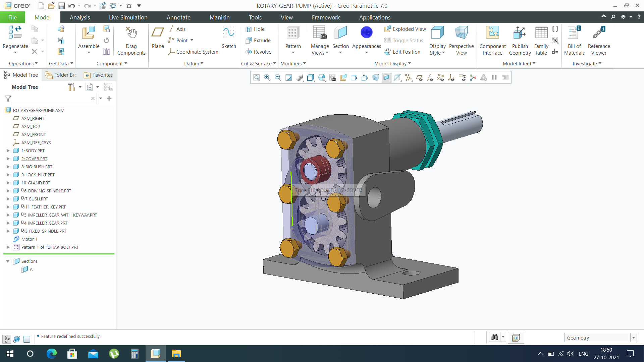The width and height of the screenshot is (644, 362).
Task: Click the Appearances color sphere
Action: [366, 33]
